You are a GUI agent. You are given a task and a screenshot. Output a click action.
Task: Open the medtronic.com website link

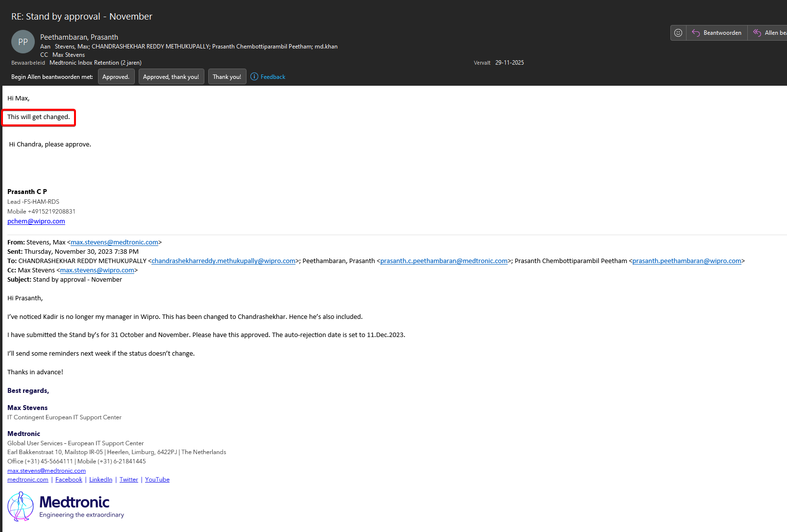(x=28, y=480)
